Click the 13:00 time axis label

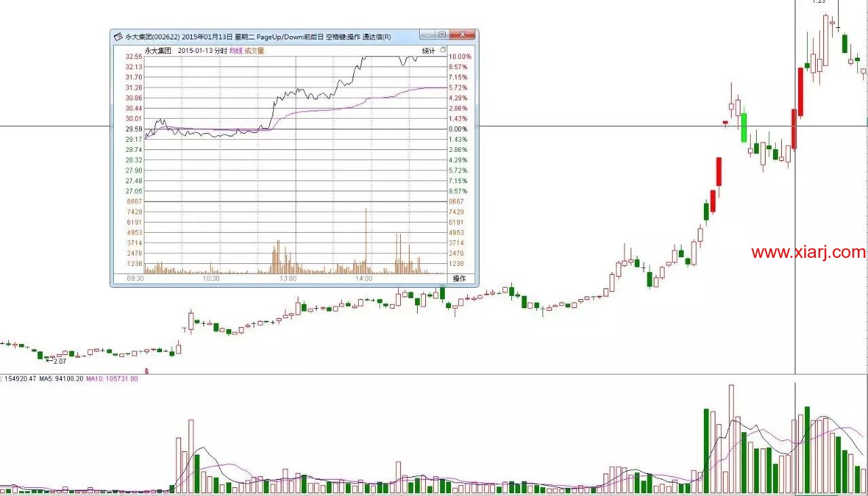point(288,278)
